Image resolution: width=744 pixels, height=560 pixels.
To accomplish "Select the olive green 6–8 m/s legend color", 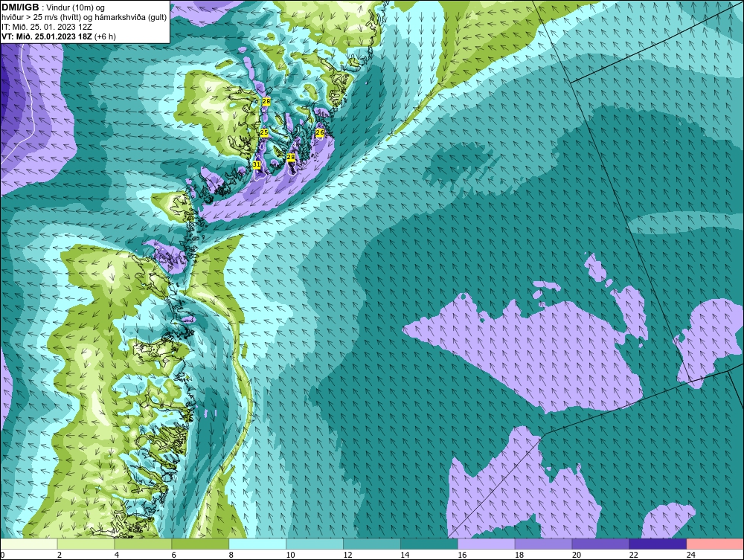I will [x=200, y=544].
